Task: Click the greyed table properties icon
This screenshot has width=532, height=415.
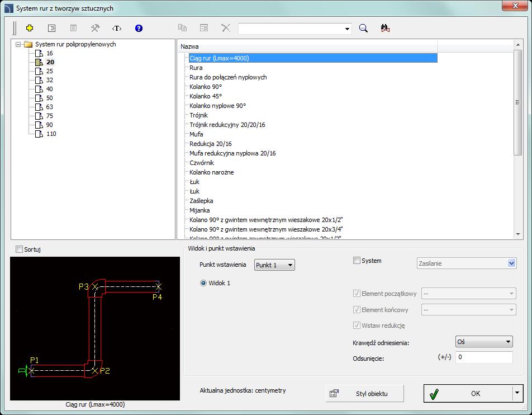Action: (204, 28)
